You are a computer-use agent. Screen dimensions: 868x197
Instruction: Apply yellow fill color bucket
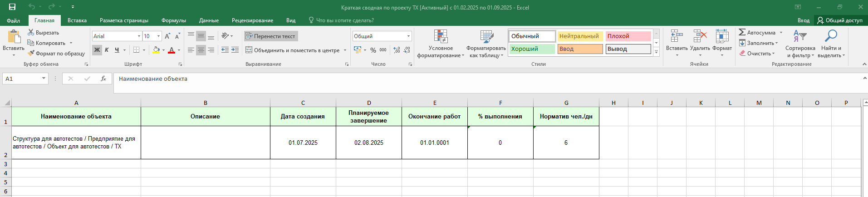click(x=156, y=50)
